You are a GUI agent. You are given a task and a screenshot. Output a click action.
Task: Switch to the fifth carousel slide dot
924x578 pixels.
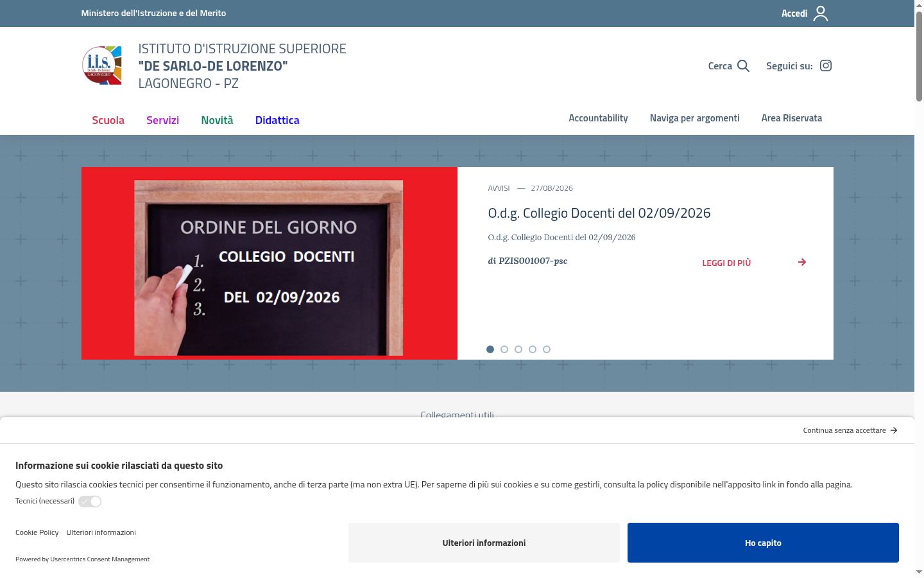pyautogui.click(x=547, y=349)
